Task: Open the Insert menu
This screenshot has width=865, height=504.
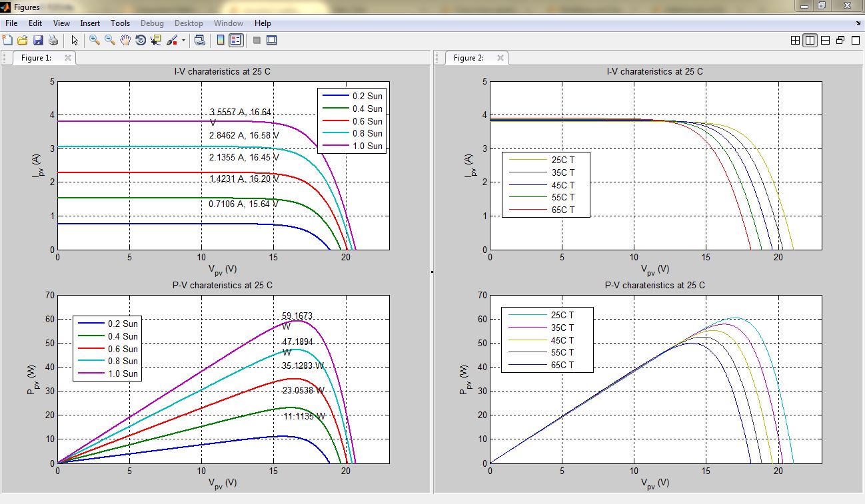Action: pos(90,23)
